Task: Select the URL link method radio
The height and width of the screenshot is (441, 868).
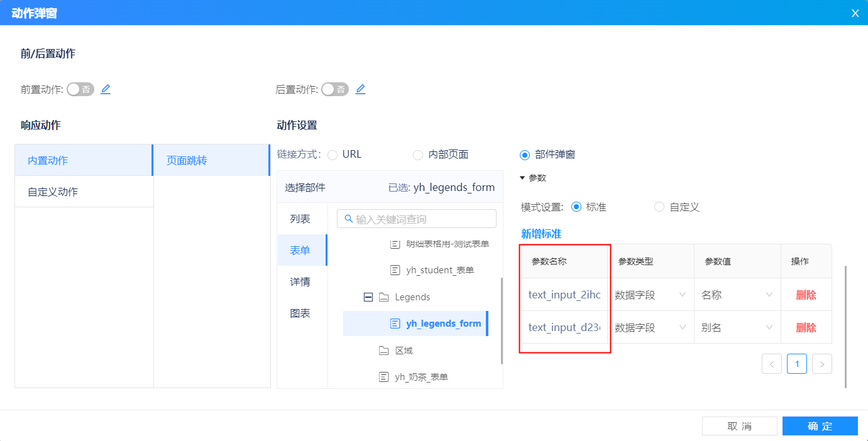Action: [332, 155]
